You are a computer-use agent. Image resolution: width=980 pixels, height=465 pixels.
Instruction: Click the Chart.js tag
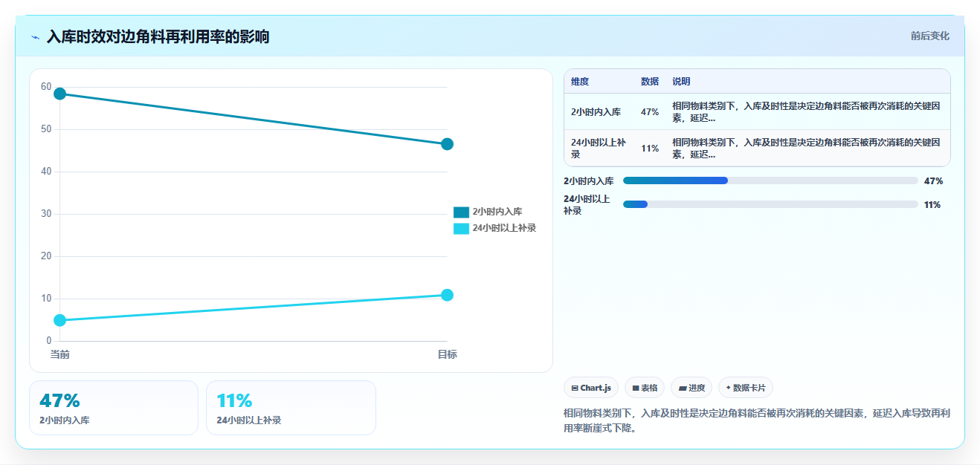[591, 388]
